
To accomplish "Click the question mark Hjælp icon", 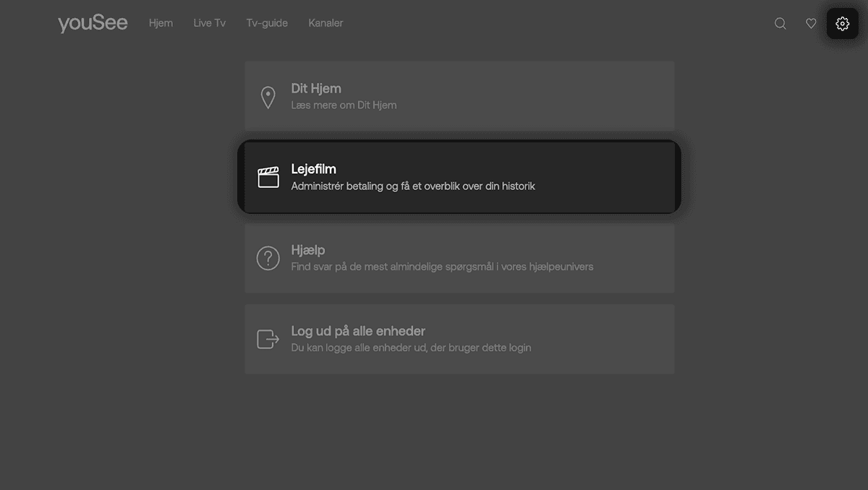I will [268, 258].
